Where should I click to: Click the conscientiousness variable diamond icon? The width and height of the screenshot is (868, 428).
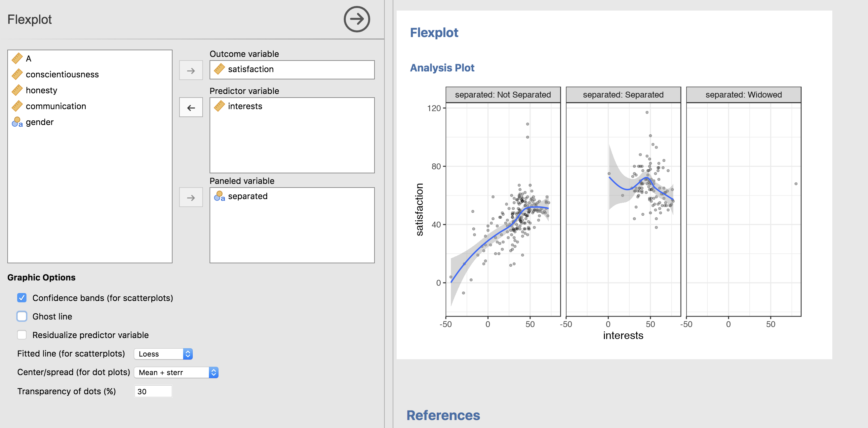click(x=17, y=74)
